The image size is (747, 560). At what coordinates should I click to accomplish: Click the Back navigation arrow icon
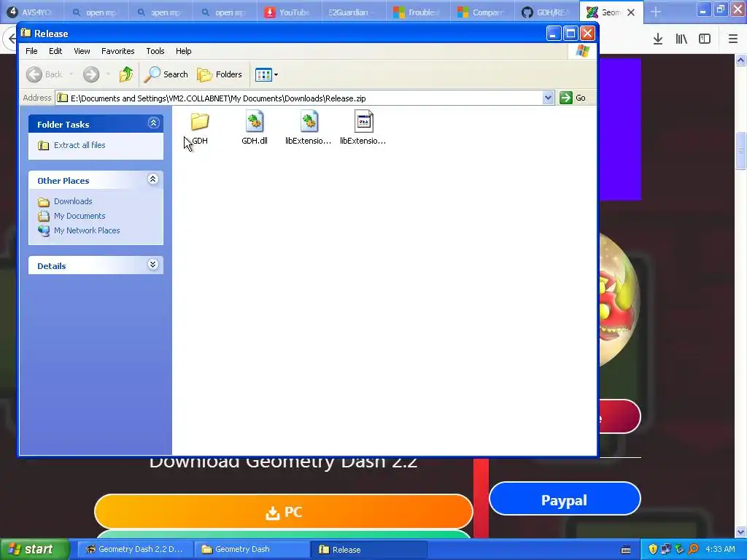tap(34, 74)
